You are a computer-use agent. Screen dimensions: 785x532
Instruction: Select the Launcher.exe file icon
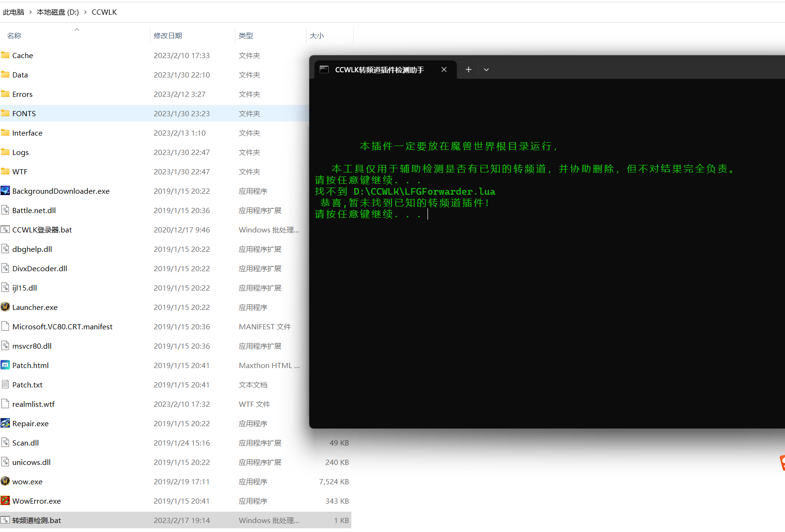pyautogui.click(x=5, y=307)
